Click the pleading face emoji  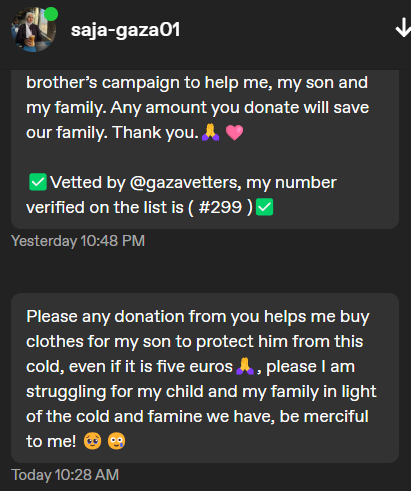(x=93, y=441)
